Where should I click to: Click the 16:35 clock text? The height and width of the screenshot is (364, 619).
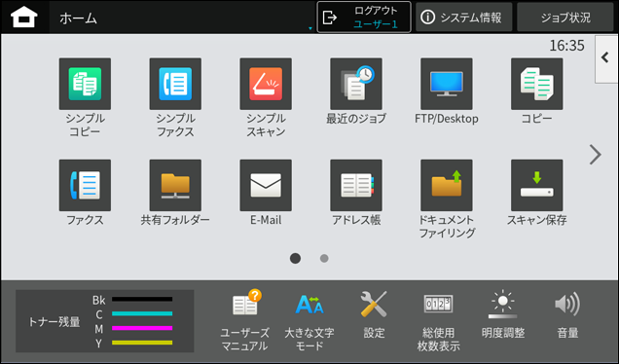(566, 46)
